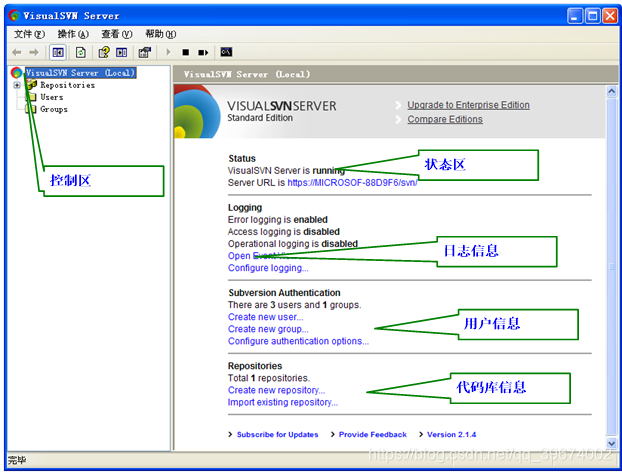
Task: Open the 帮助(H) menu
Action: [160, 34]
